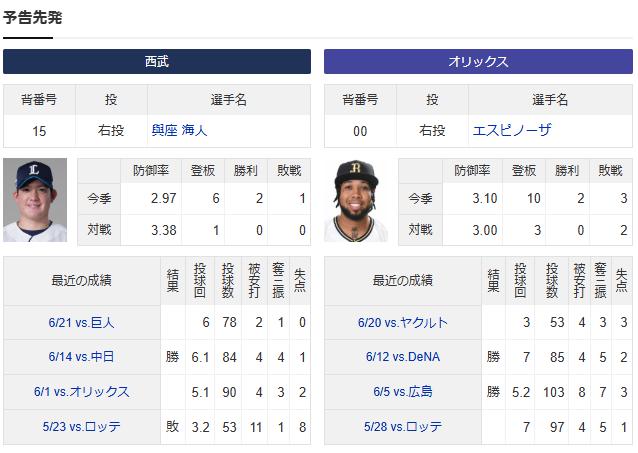The height and width of the screenshot is (453, 638).
Task: Click Orix's 今季 防御率 value 3.10
Action: tap(485, 198)
